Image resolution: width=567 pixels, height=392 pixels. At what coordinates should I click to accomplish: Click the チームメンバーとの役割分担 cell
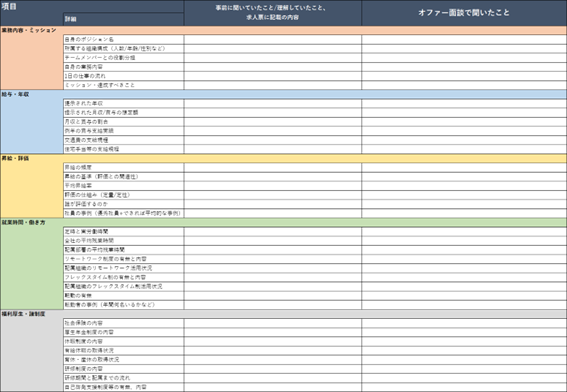(123, 57)
